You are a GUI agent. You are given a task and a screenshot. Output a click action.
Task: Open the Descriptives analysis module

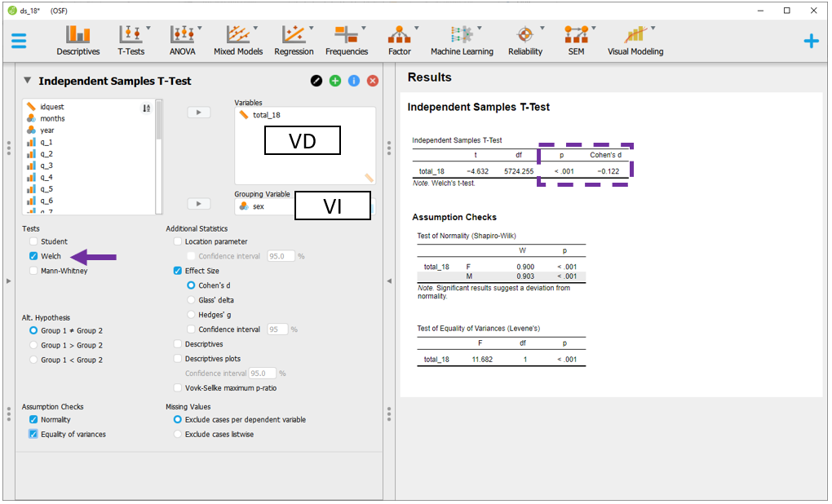pos(78,40)
